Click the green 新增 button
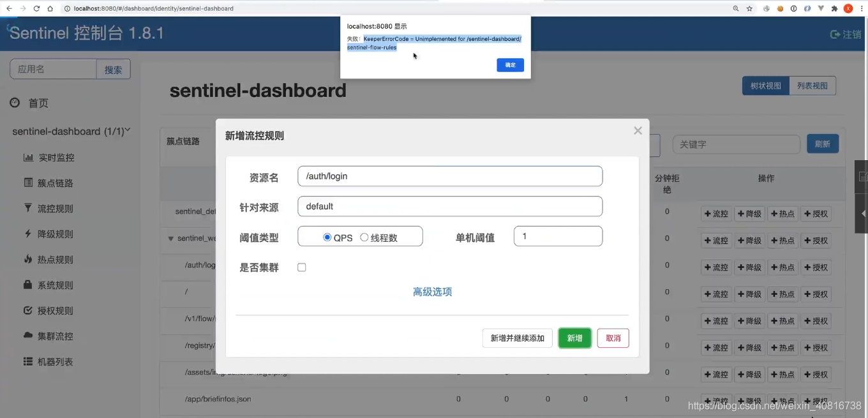 coord(574,338)
